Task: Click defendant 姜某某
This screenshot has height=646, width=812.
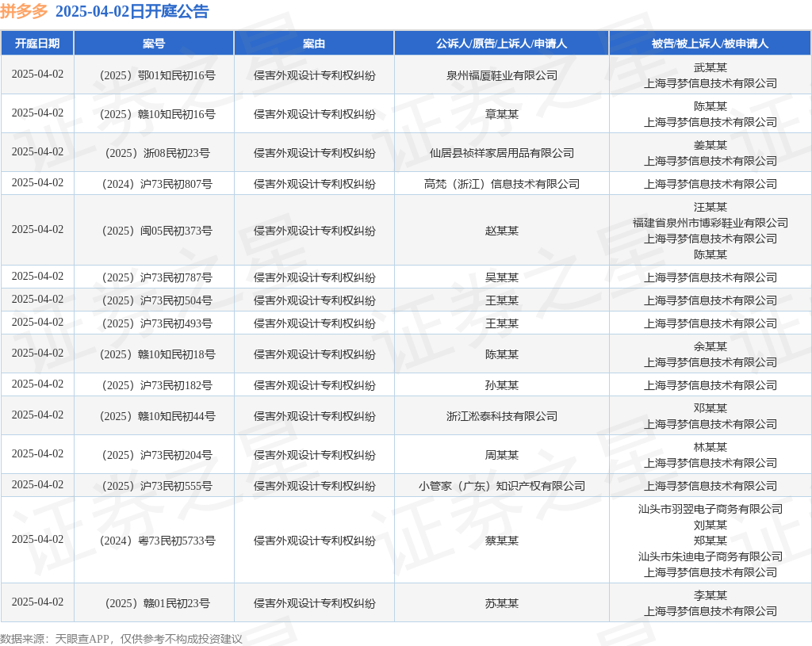Action: coord(710,145)
